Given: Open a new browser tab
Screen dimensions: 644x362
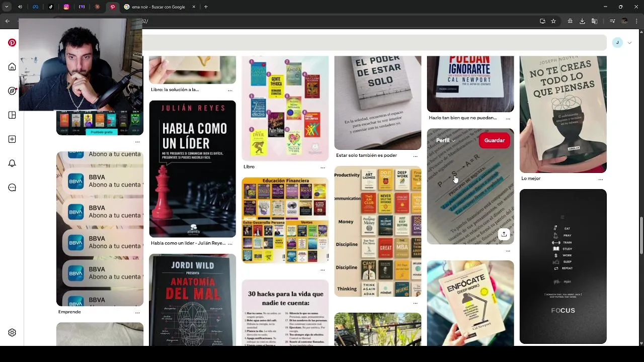Looking at the screenshot, I should click(x=206, y=7).
